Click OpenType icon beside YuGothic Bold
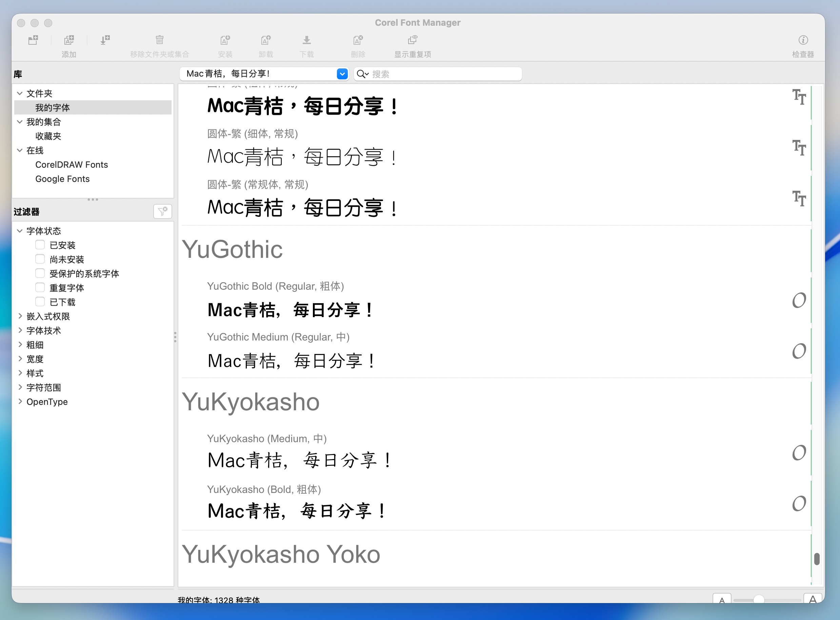 [x=799, y=300]
